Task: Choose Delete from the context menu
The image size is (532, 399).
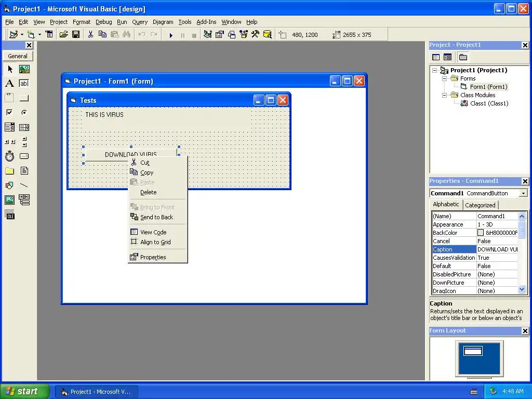Action: click(x=158, y=192)
